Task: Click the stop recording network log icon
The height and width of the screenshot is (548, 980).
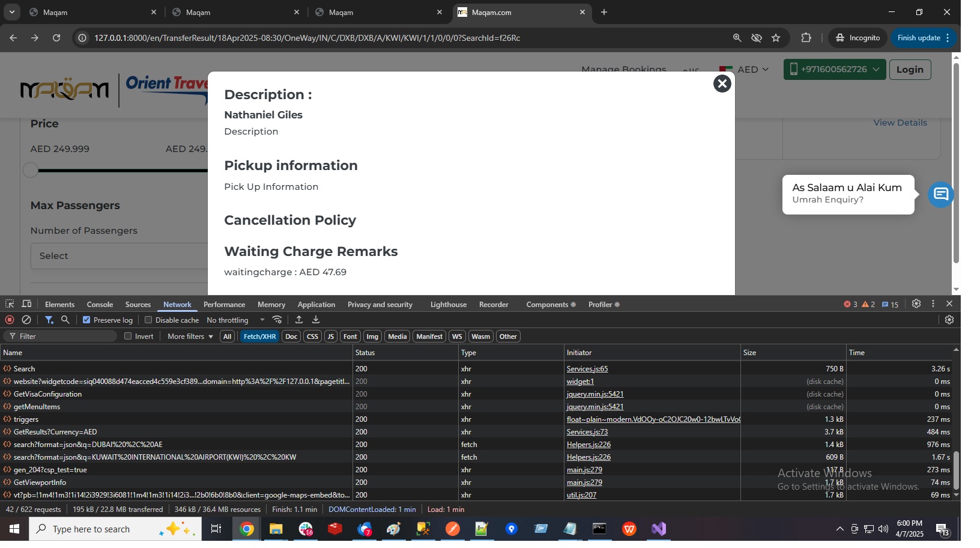Action: 10,320
